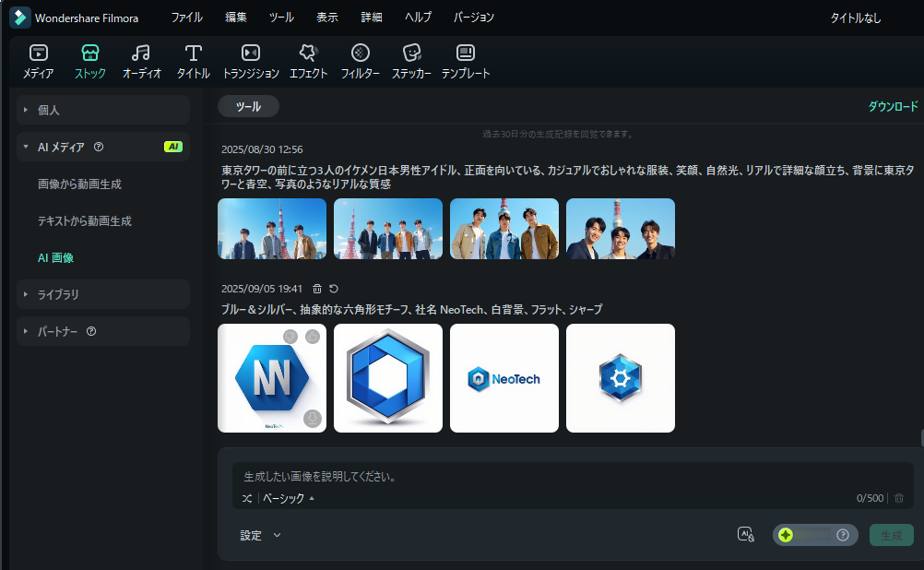Screen dimensions: 924x570
Task: Regenerate the 2025/09/05 19:41 prompt
Action: tap(334, 289)
